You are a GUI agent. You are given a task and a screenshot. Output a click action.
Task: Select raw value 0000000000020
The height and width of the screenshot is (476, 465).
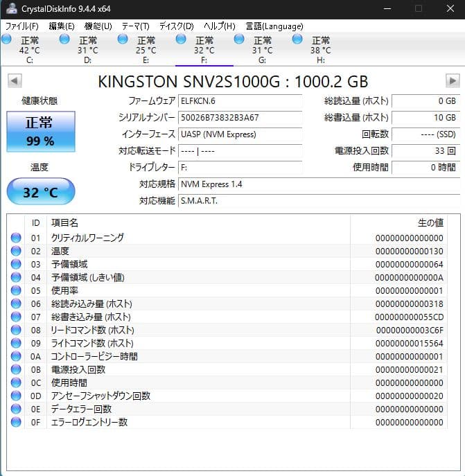(409, 396)
